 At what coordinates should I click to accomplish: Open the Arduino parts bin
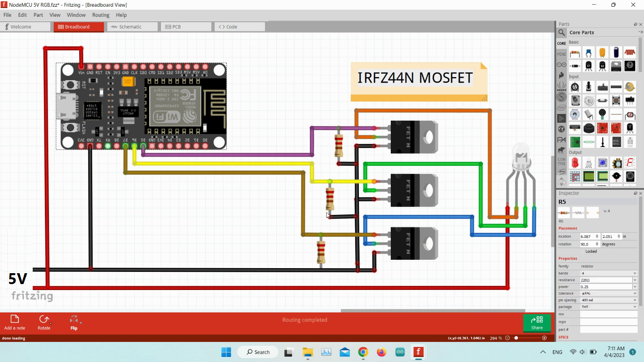point(561,65)
